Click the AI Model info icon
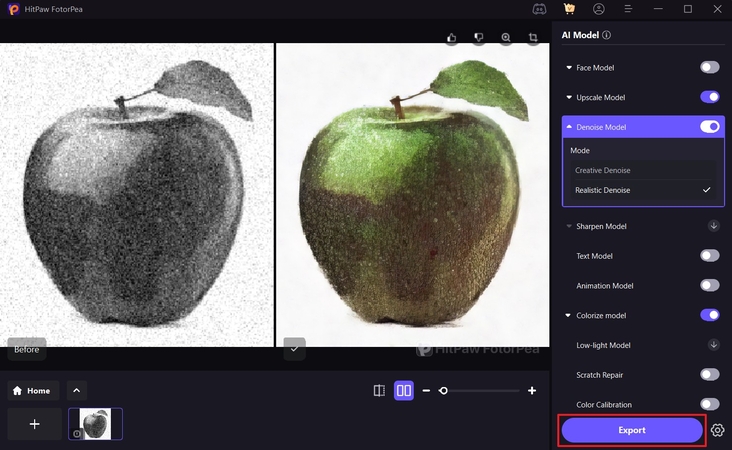This screenshot has height=450, width=732. point(606,35)
